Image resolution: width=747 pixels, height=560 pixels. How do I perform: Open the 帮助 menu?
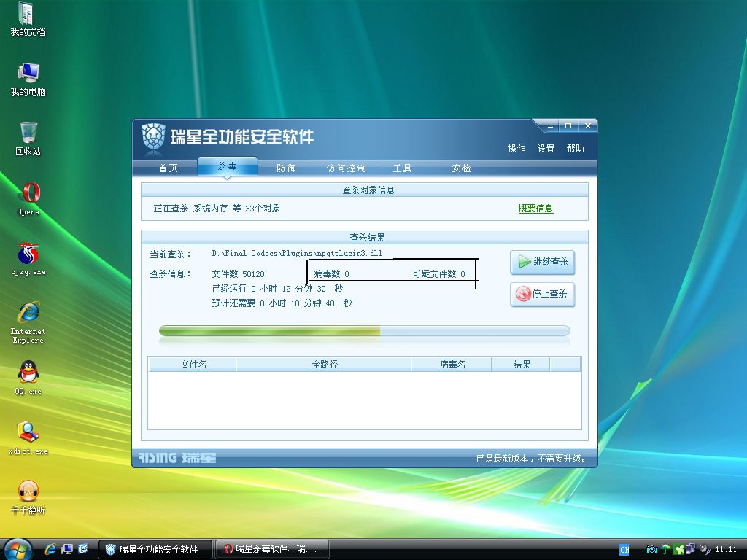pyautogui.click(x=575, y=149)
